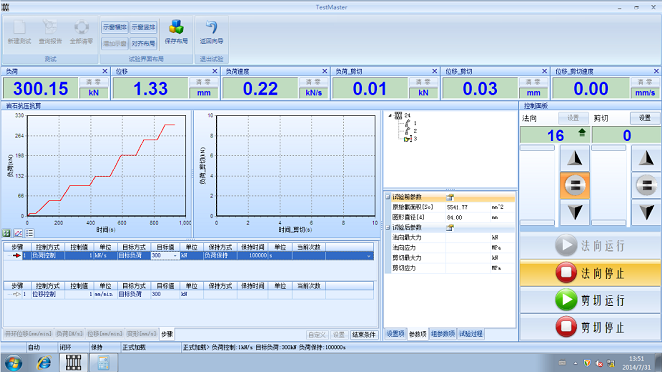662x372 pixels.
Task: Click the green grid icon under the chart
Action: point(6,233)
